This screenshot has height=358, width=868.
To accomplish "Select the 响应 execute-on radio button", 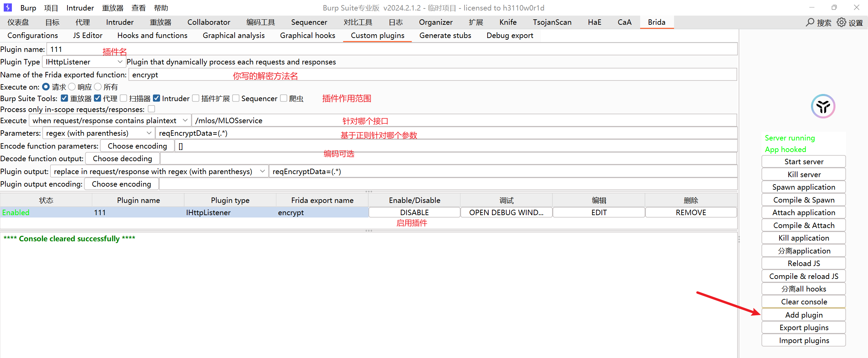I will (72, 87).
